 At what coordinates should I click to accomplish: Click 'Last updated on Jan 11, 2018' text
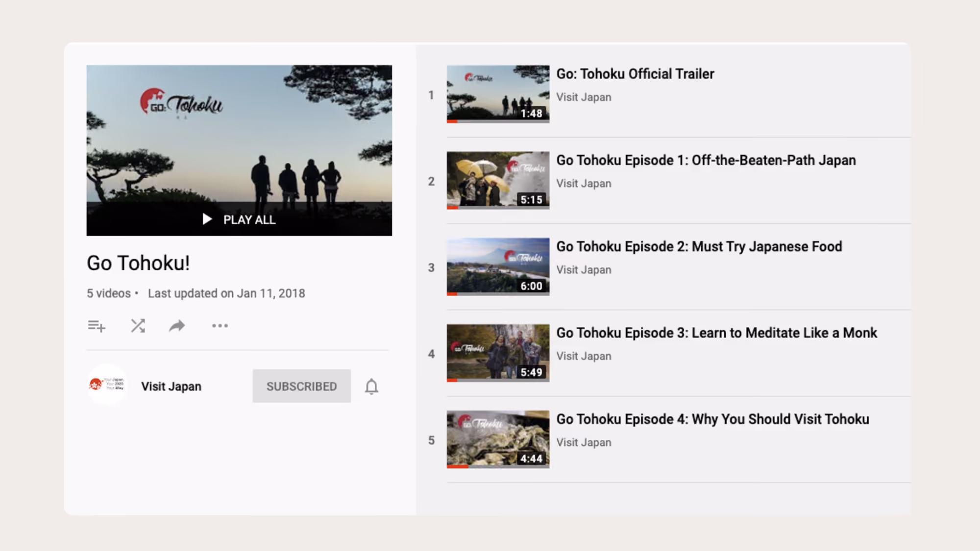point(226,293)
